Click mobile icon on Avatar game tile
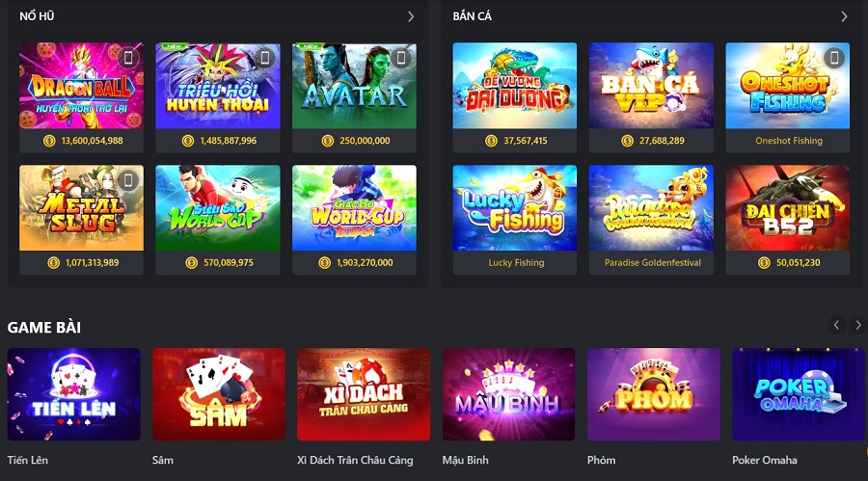 [x=401, y=58]
